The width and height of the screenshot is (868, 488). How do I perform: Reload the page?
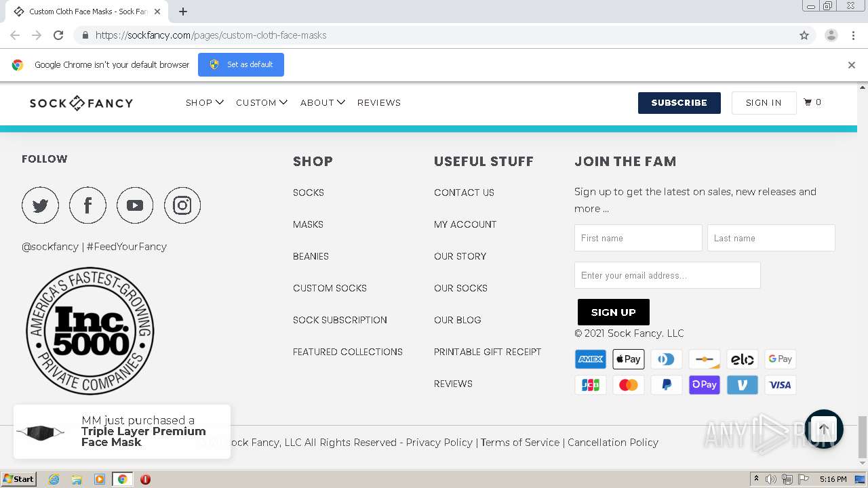(58, 35)
